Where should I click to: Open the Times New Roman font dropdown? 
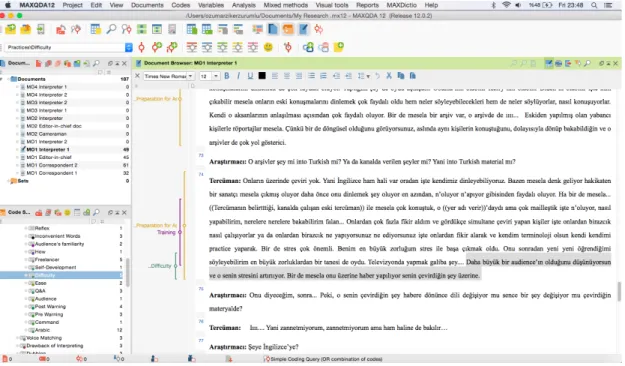(x=191, y=76)
